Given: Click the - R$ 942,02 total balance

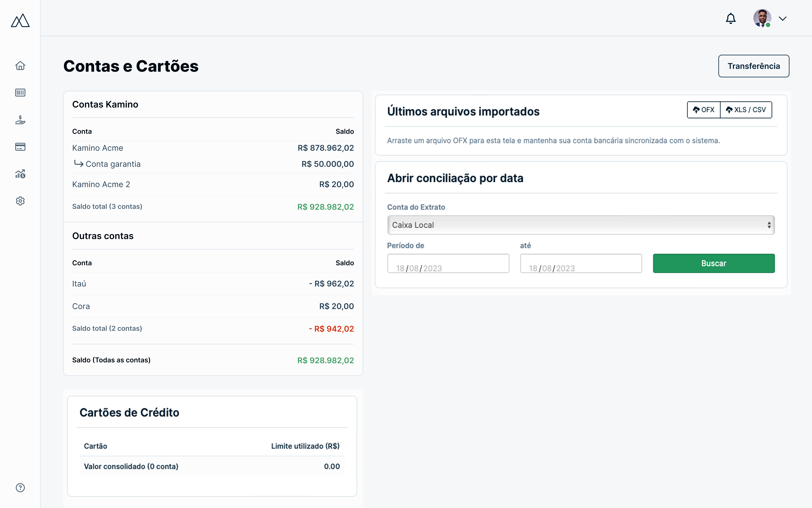Looking at the screenshot, I should pos(332,329).
